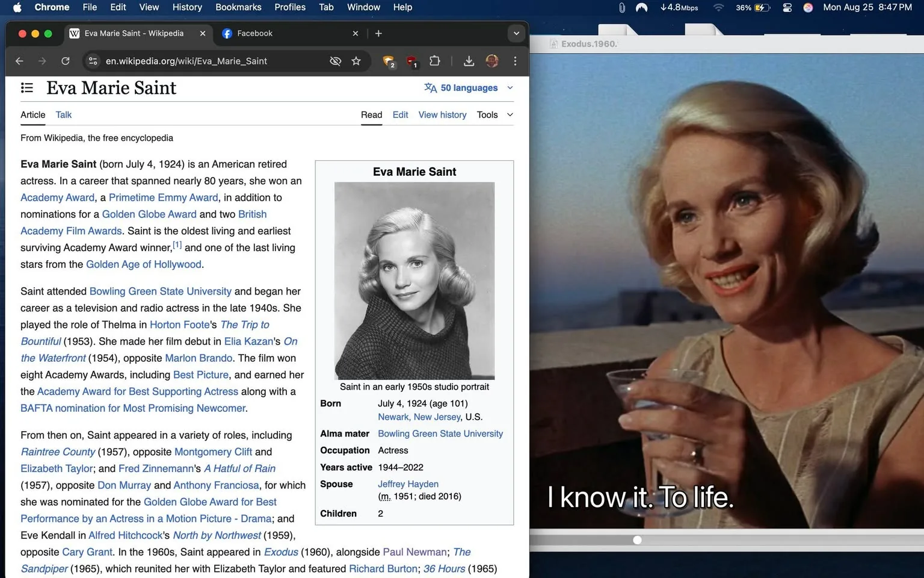Open the tab search chevron in tab strip
This screenshot has width=924, height=578.
coord(516,33)
